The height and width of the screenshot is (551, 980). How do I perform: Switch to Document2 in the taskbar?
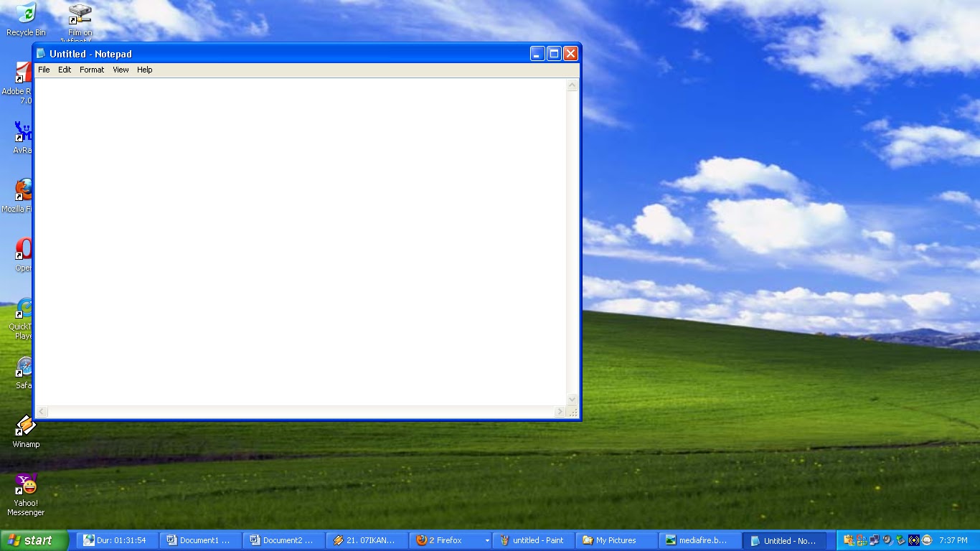283,540
